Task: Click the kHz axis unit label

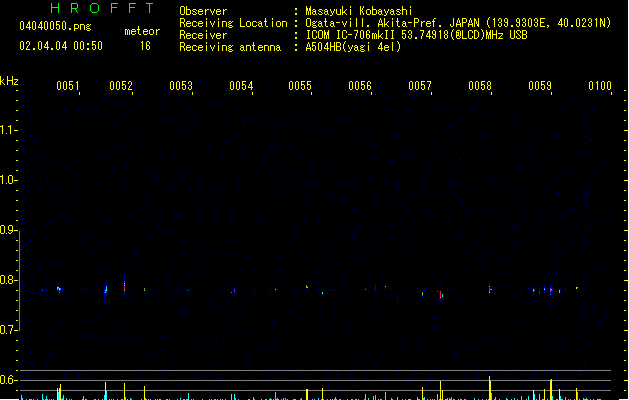Action: 9,81
